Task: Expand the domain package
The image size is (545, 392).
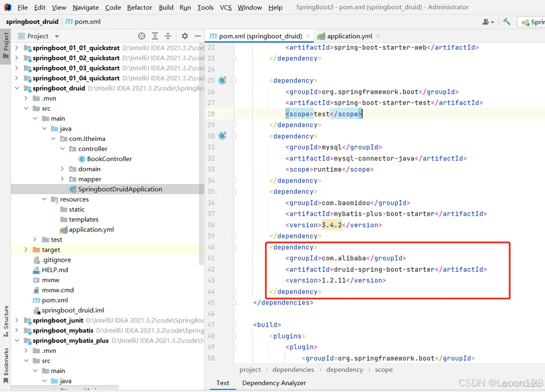Action: tap(62, 168)
